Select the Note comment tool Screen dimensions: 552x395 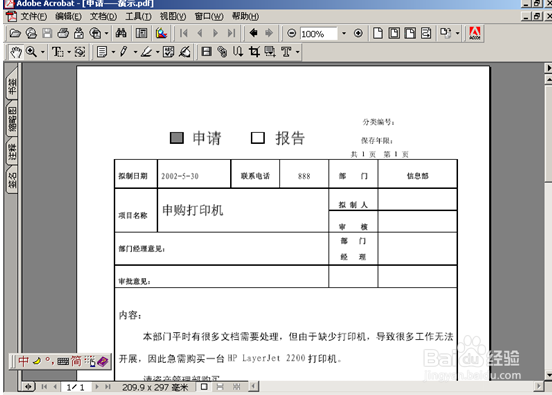pyautogui.click(x=102, y=52)
